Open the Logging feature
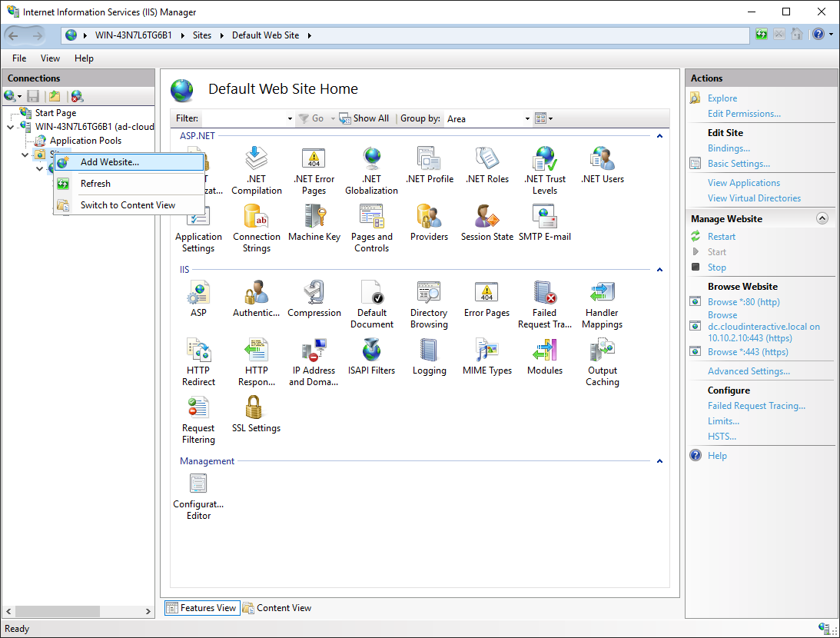This screenshot has width=840, height=638. (x=429, y=357)
